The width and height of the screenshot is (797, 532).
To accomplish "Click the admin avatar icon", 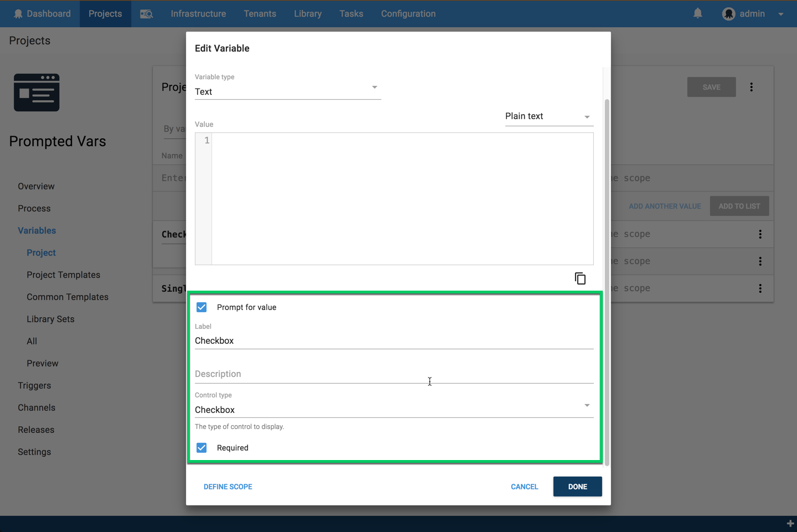I will click(729, 13).
